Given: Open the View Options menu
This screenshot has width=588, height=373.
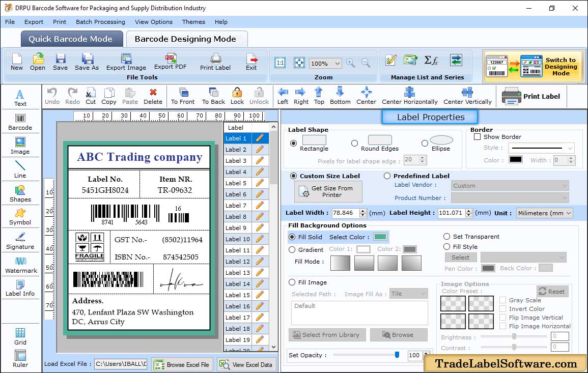Looking at the screenshot, I should 154,22.
